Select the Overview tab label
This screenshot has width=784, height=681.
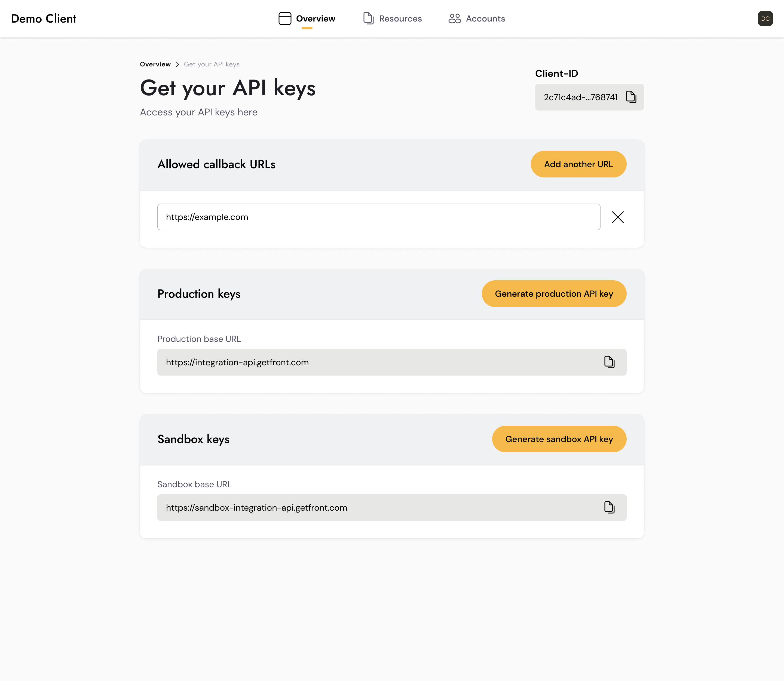point(316,19)
